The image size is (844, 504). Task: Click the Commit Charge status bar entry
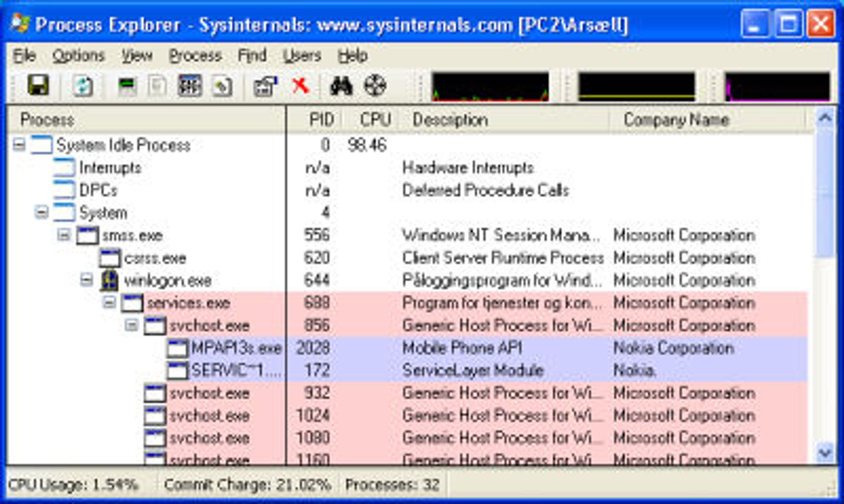point(248,485)
